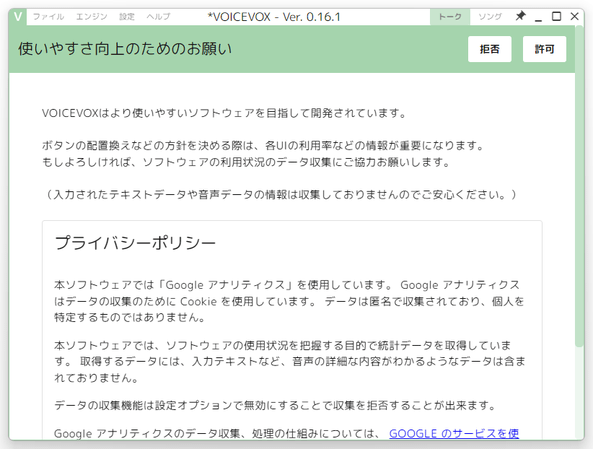Open the GOOGLE のサービスを使 link

pyautogui.click(x=454, y=433)
